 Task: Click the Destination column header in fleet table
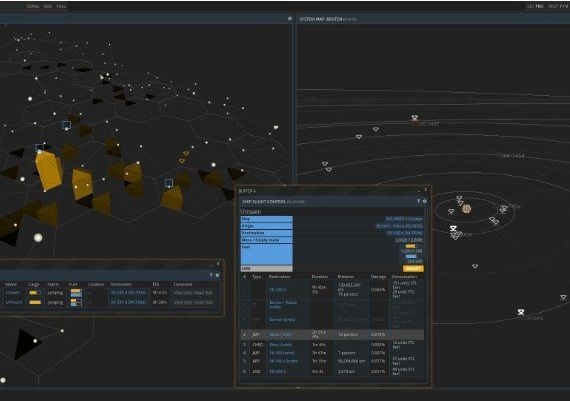121,284
